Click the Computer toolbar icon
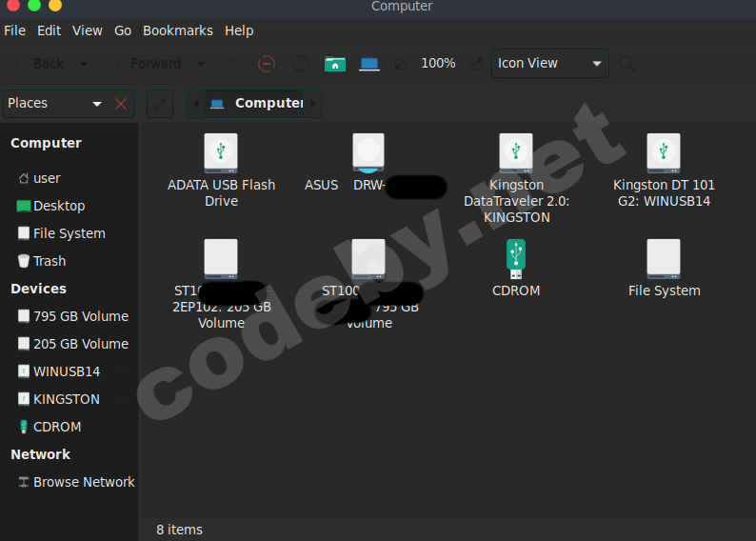756x541 pixels. pyautogui.click(x=369, y=64)
